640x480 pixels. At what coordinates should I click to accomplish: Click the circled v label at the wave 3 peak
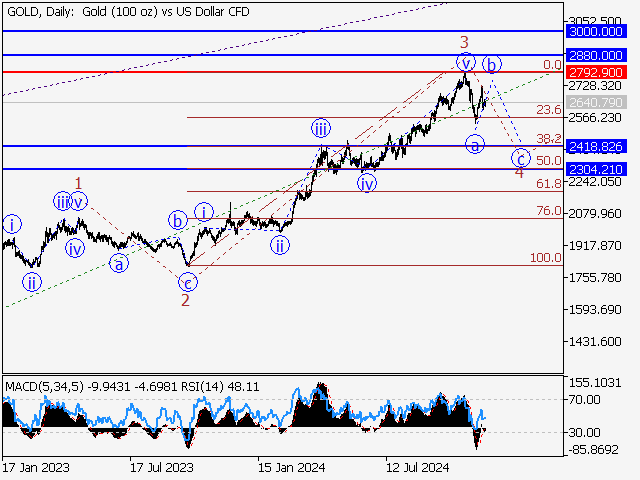[x=465, y=62]
